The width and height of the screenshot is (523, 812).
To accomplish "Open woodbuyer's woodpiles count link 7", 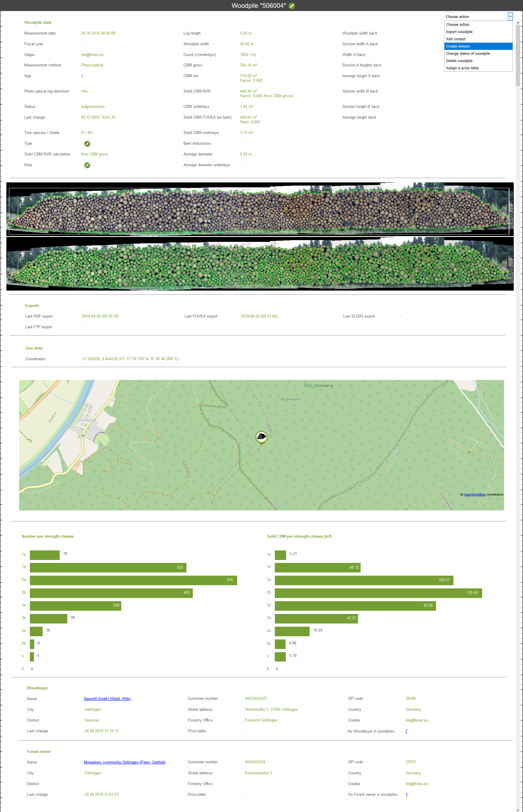I will (x=406, y=731).
